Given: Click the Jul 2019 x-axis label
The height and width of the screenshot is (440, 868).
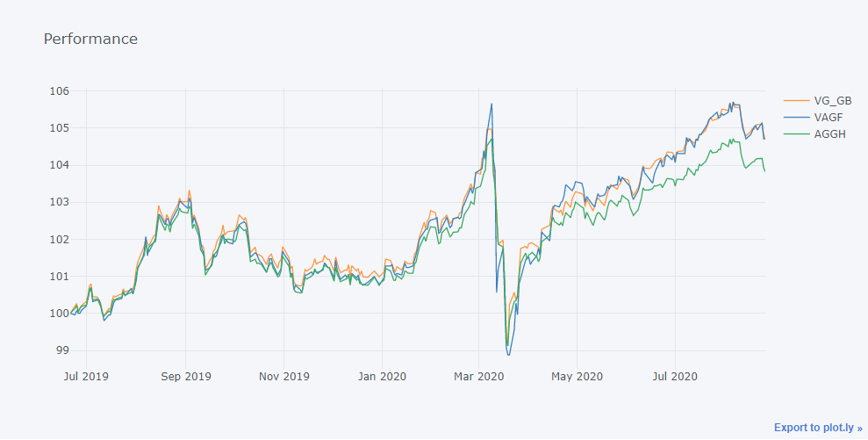Looking at the screenshot, I should (86, 377).
